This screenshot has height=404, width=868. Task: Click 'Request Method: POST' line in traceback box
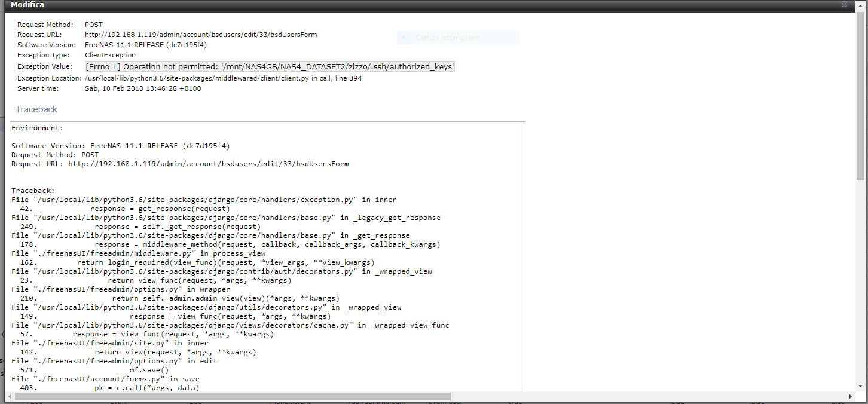(55, 155)
